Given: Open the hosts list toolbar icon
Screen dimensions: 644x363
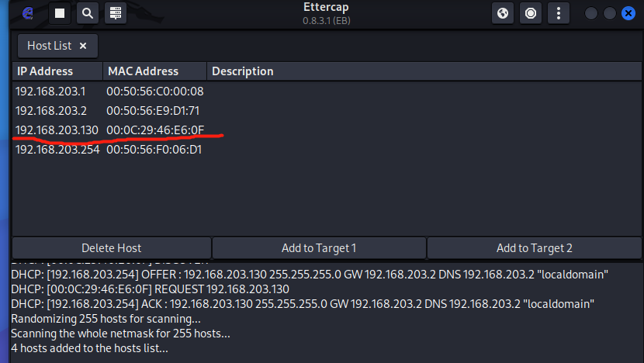Looking at the screenshot, I should [x=116, y=13].
